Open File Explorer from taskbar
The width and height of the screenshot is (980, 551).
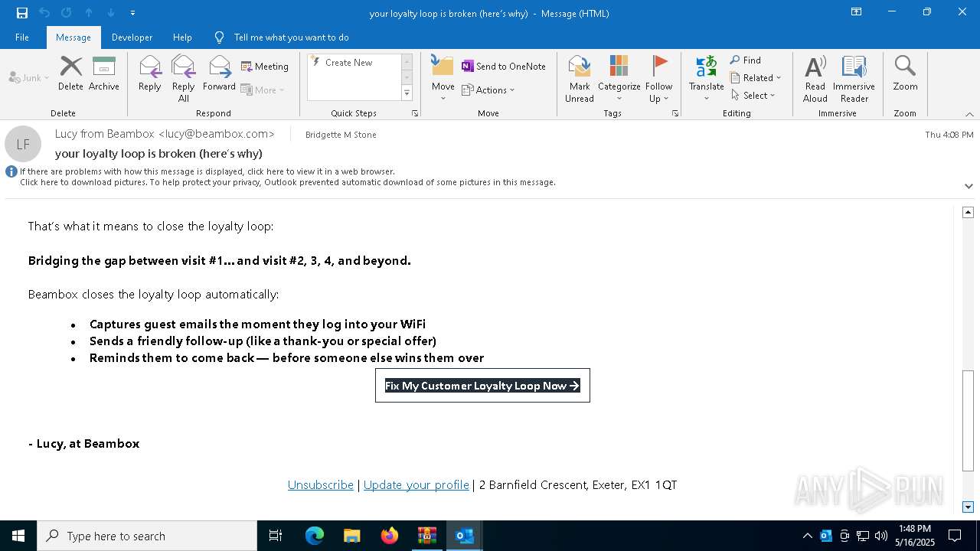(351, 536)
